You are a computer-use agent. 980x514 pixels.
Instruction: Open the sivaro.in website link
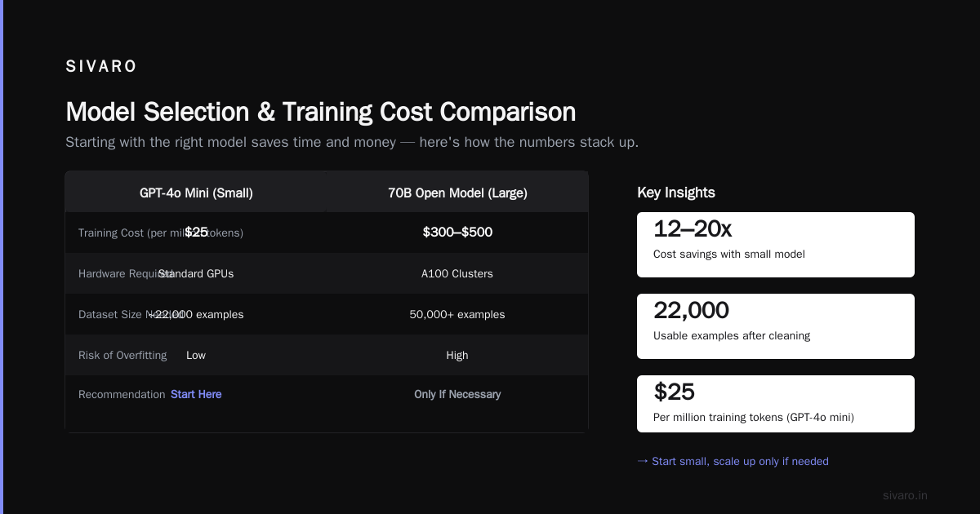905,495
